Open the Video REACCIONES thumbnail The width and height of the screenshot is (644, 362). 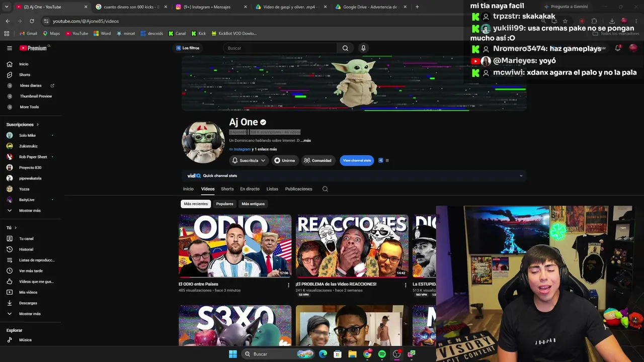pyautogui.click(x=352, y=246)
